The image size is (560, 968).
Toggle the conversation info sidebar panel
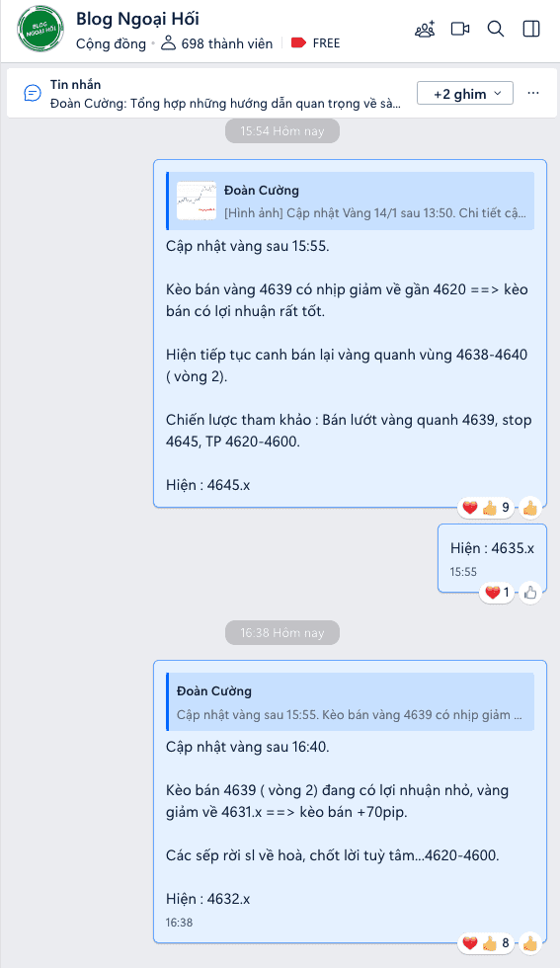click(x=531, y=29)
